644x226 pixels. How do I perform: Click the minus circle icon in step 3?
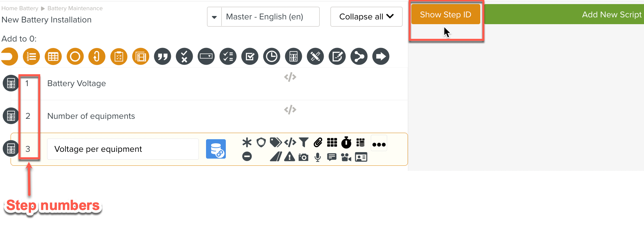coord(247,157)
